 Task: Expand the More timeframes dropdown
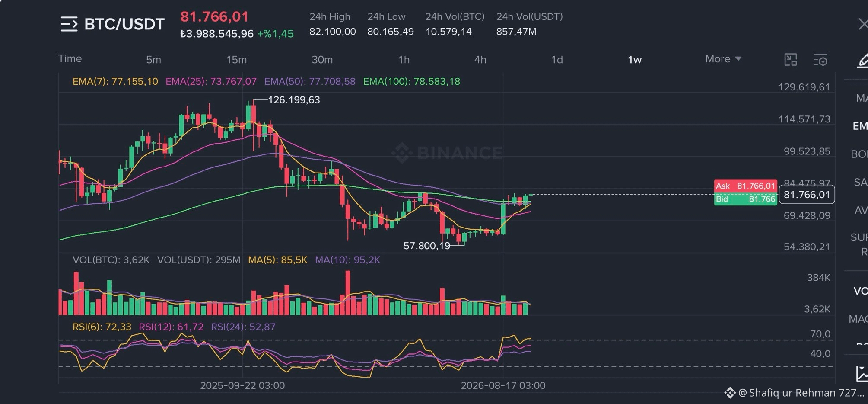[x=723, y=59]
